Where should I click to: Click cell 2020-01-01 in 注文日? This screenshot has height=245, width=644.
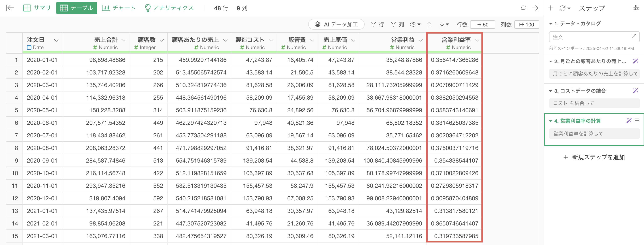(42, 60)
